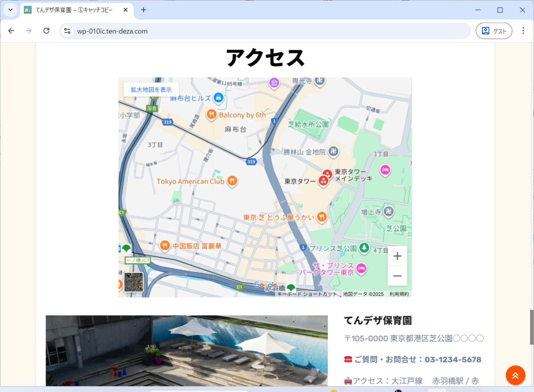Screen dimensions: 534x392
Task: Click the 東京 芝 とうふ屋うかい marker
Action: click(x=322, y=217)
